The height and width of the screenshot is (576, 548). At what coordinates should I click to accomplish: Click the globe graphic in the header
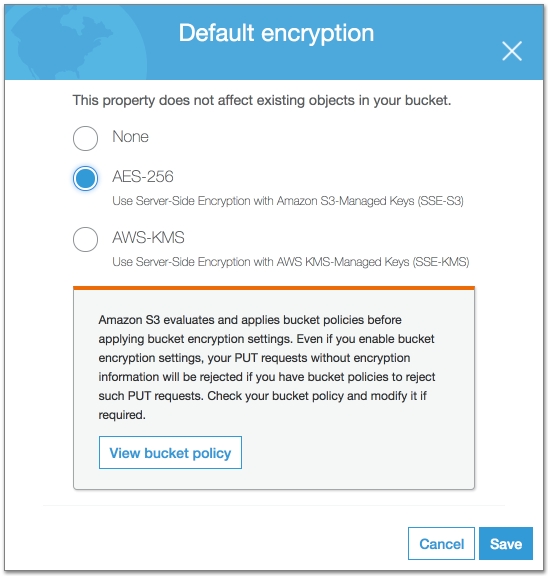(x=76, y=43)
